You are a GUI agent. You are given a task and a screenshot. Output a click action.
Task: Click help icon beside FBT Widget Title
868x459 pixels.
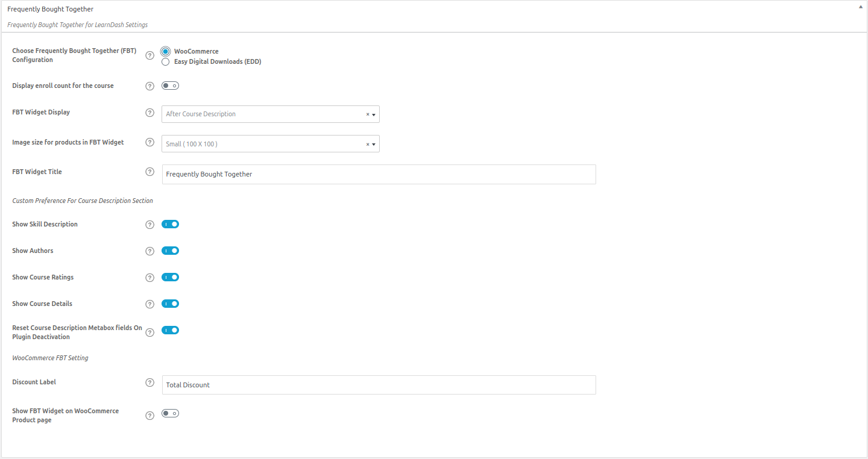[x=150, y=172]
